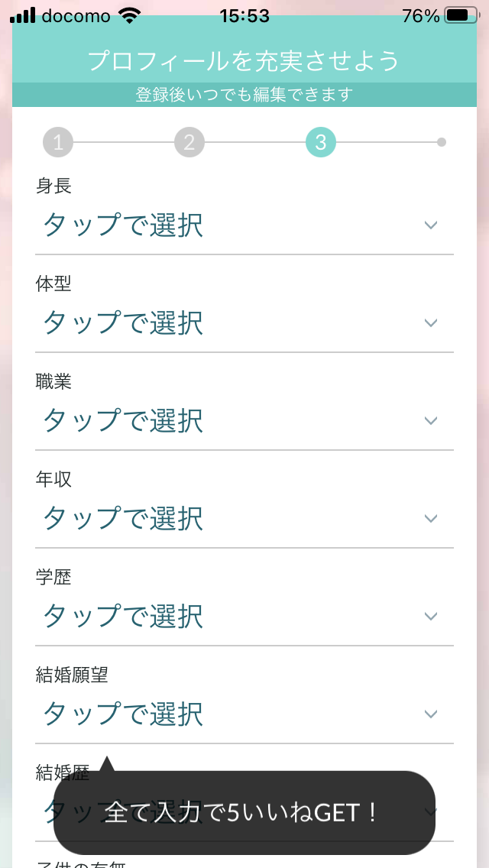Expand the 年収 income chevron arrow
489x868 pixels.
431,519
